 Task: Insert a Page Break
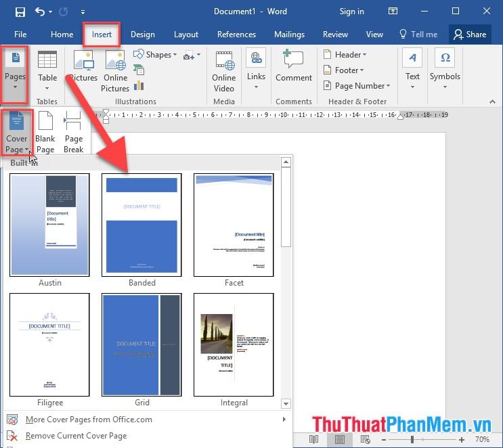click(x=74, y=132)
